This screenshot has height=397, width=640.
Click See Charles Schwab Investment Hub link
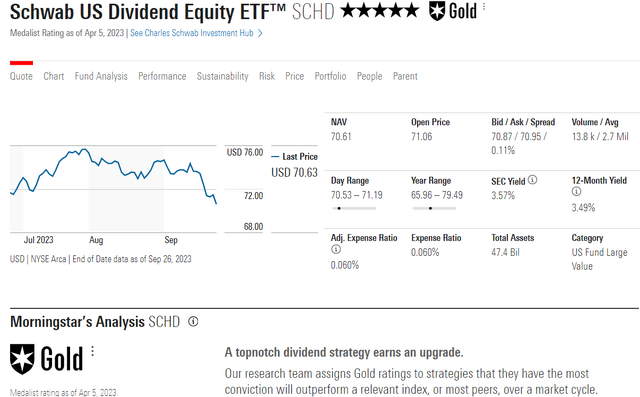click(x=192, y=33)
